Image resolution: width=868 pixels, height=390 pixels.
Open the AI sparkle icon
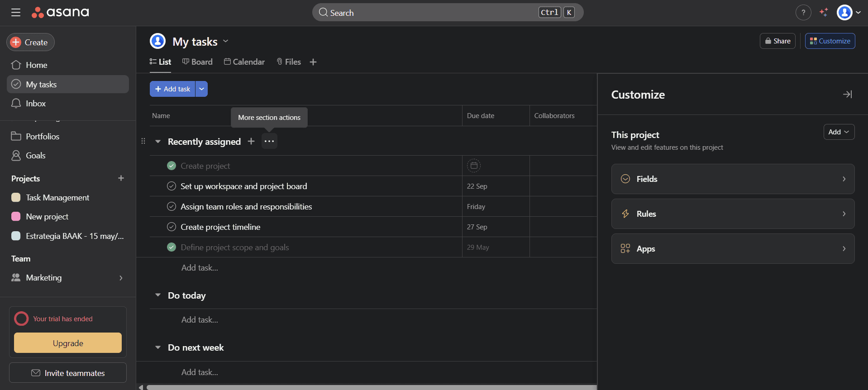pos(824,13)
